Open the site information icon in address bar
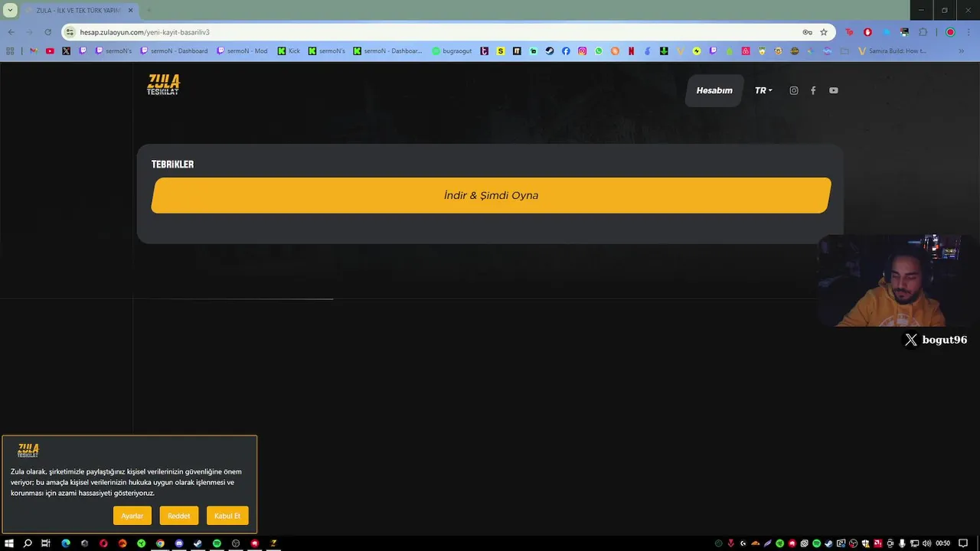980x551 pixels. click(70, 32)
